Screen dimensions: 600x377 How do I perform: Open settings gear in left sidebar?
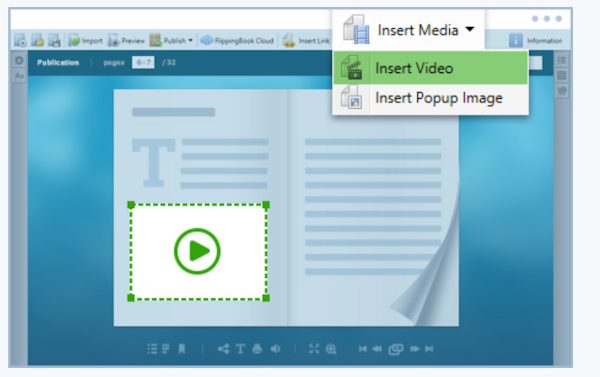(x=19, y=60)
